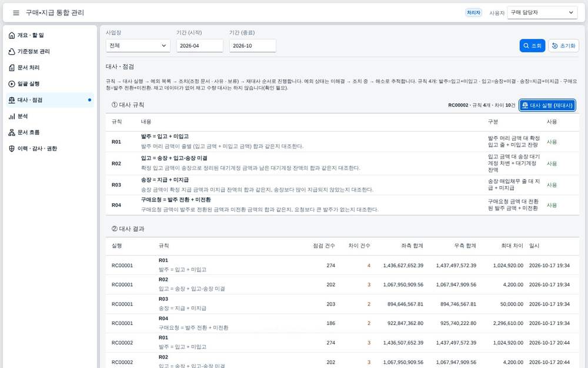
Task: Click the 우측 합계 column header
Action: pos(465,246)
